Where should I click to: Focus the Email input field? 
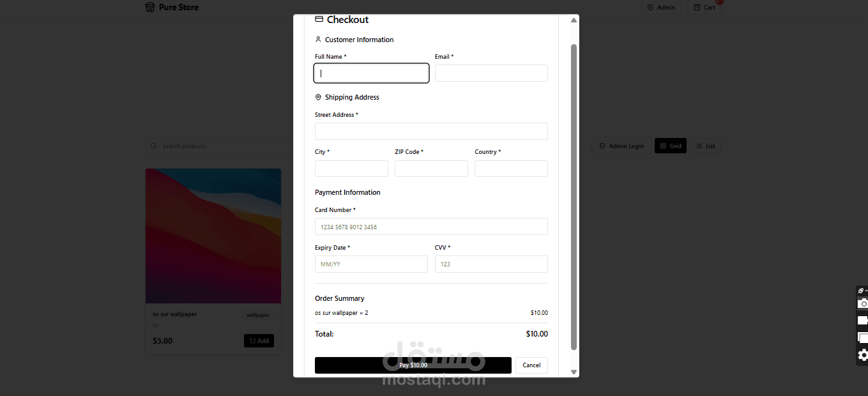491,73
